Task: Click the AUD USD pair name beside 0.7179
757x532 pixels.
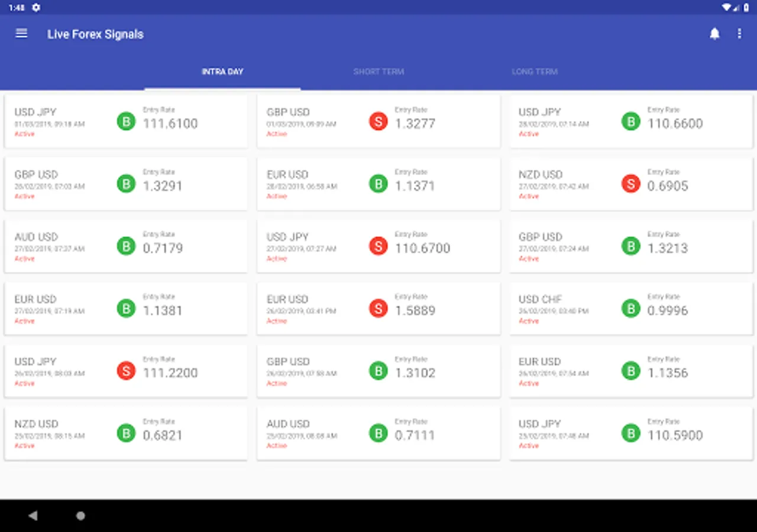Action: (36, 237)
